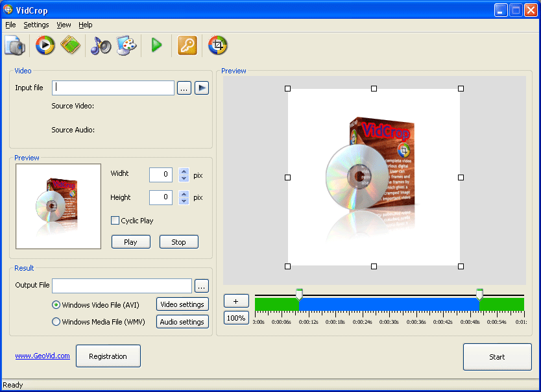Click the right trim slider handle
Viewport: 541px width, 392px height.
479,295
